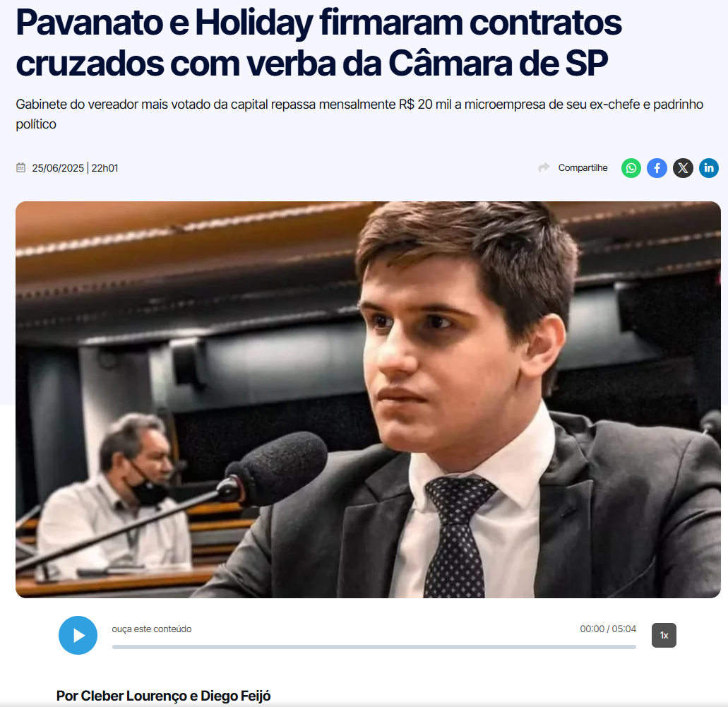Screen dimensions: 728x707
Task: Seek along the audio progress bar
Action: (374, 647)
